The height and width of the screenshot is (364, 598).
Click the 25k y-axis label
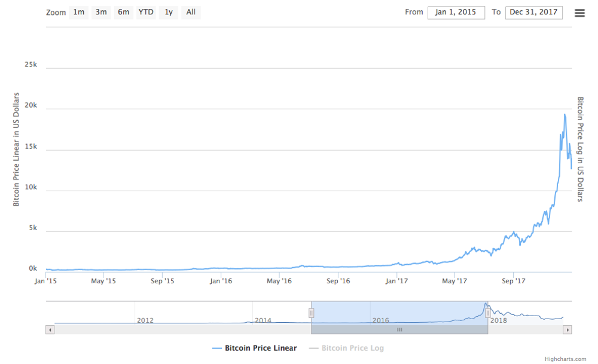click(31, 65)
